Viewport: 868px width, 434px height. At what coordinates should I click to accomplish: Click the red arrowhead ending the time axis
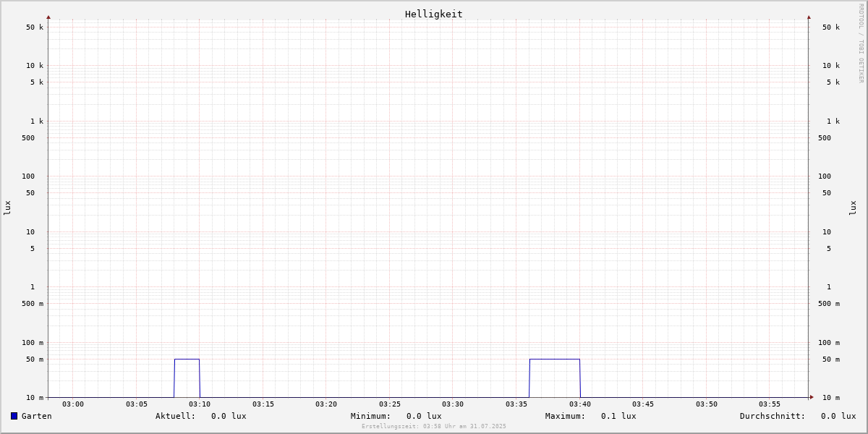pyautogui.click(x=812, y=397)
